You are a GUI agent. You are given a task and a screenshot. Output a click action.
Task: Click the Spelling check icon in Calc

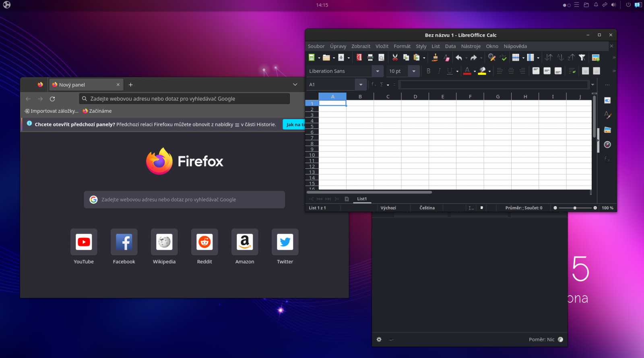pos(503,58)
